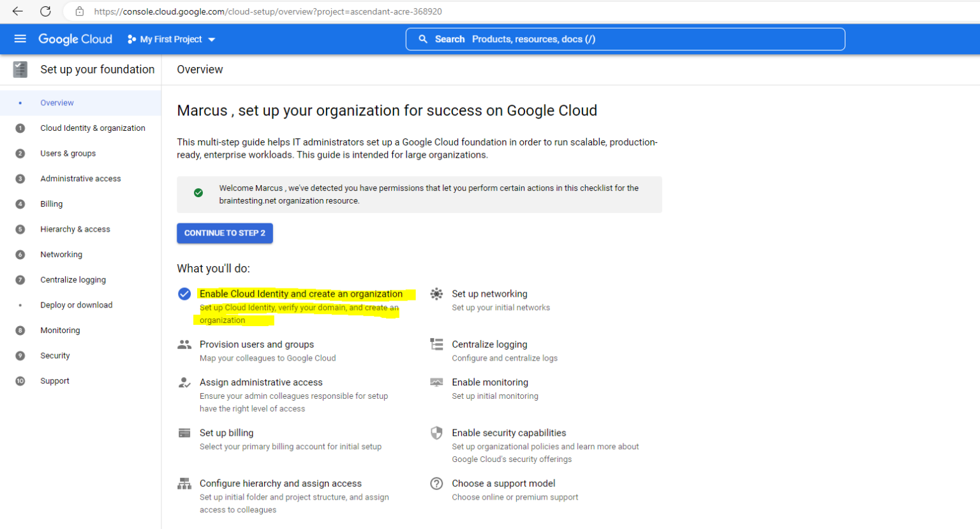Click the security shield icon
The width and height of the screenshot is (980, 529).
click(436, 433)
